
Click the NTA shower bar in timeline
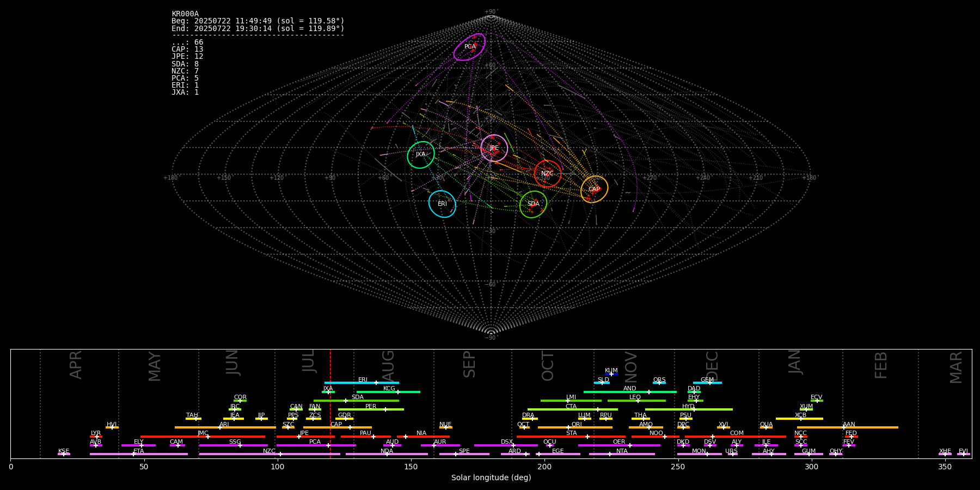(622, 454)
